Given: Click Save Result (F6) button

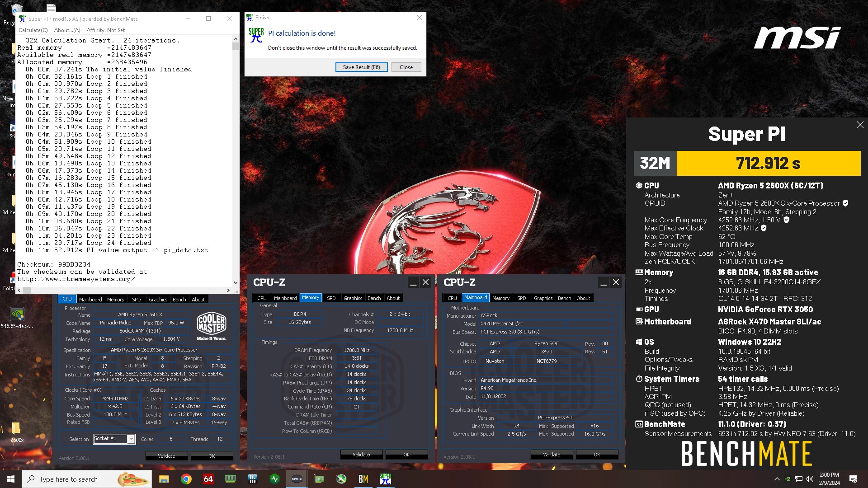Looking at the screenshot, I should point(362,67).
